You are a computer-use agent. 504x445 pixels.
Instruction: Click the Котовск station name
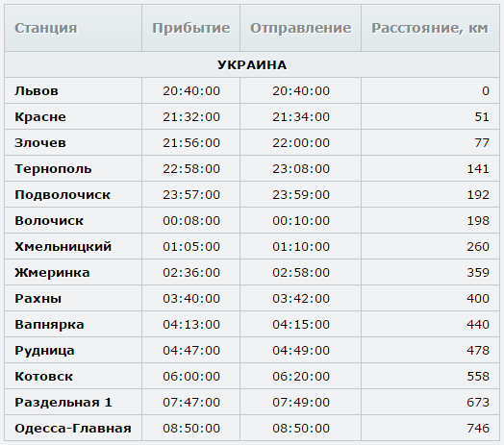tap(43, 376)
